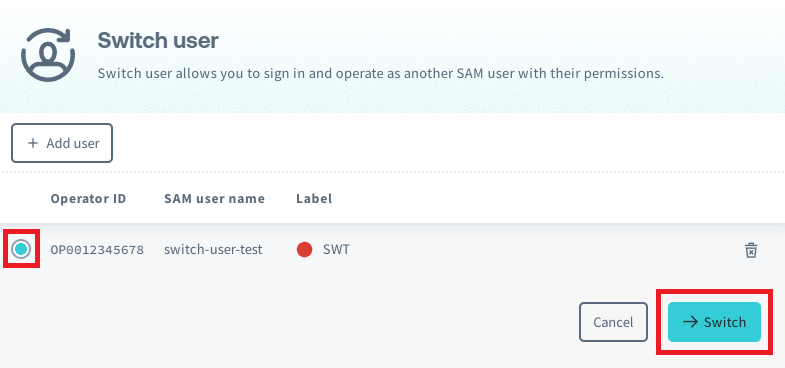Click the Label column header

314,199
